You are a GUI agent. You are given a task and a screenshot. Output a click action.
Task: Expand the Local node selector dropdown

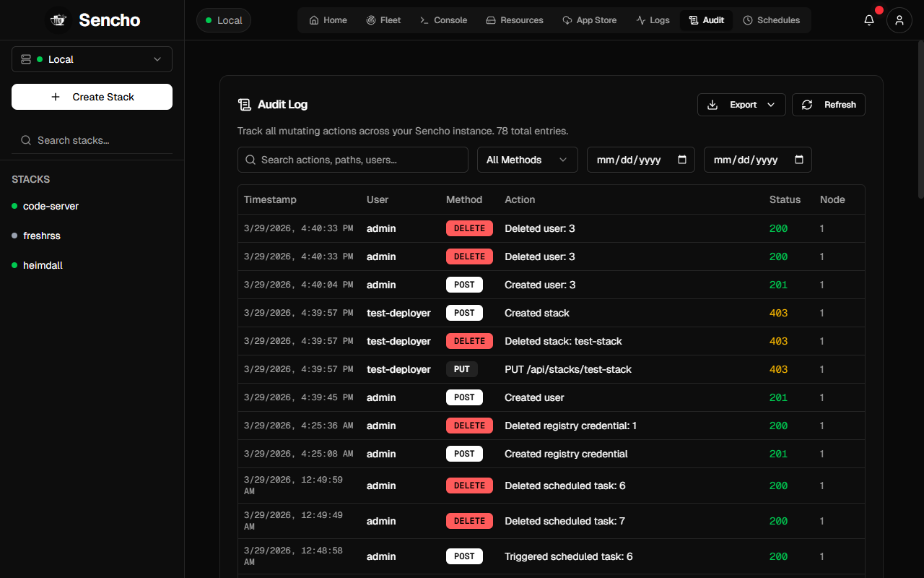coord(92,59)
